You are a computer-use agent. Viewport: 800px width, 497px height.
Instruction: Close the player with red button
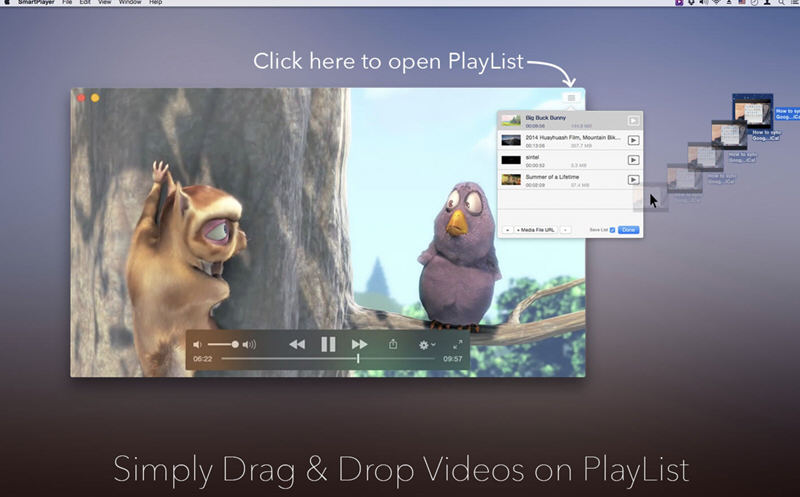81,97
